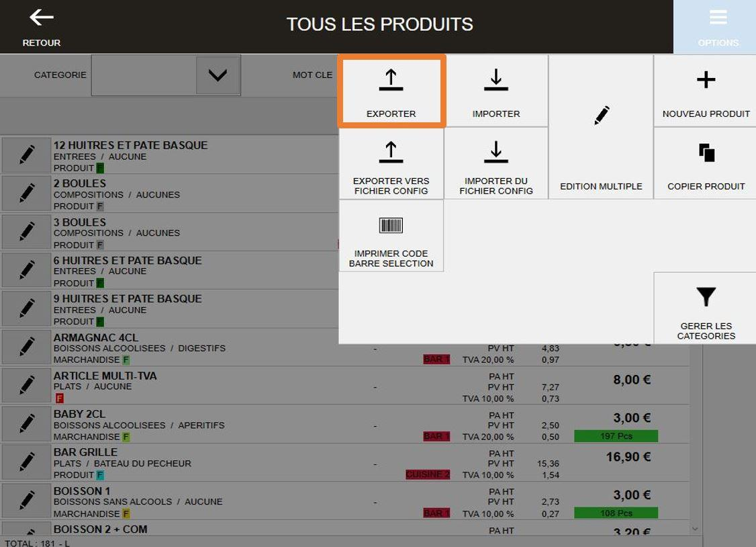This screenshot has width=756, height=547.
Task: Select 9 HUITRES ET PATE BASQUE name
Action: (x=128, y=298)
